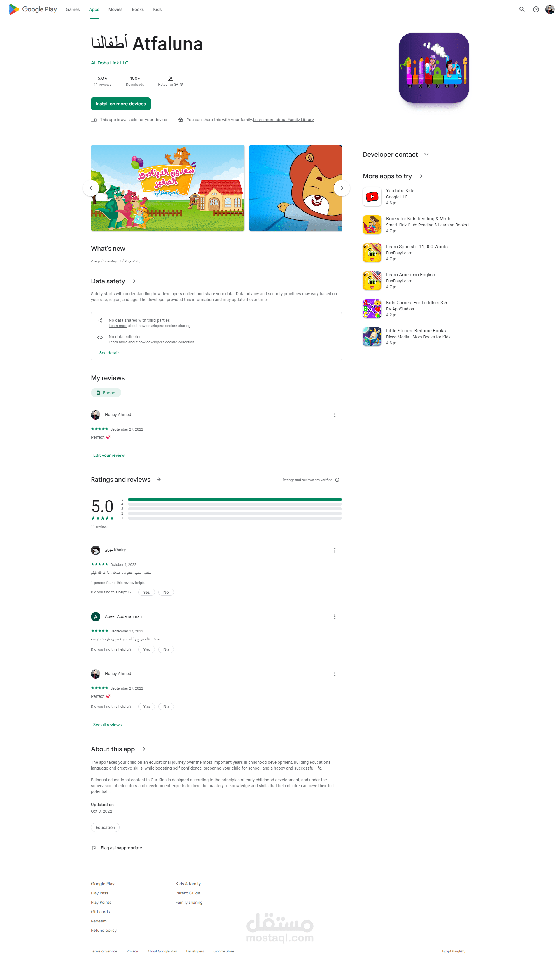The height and width of the screenshot is (963, 560).
Task: Toggle the Phone filter chip
Action: [106, 392]
